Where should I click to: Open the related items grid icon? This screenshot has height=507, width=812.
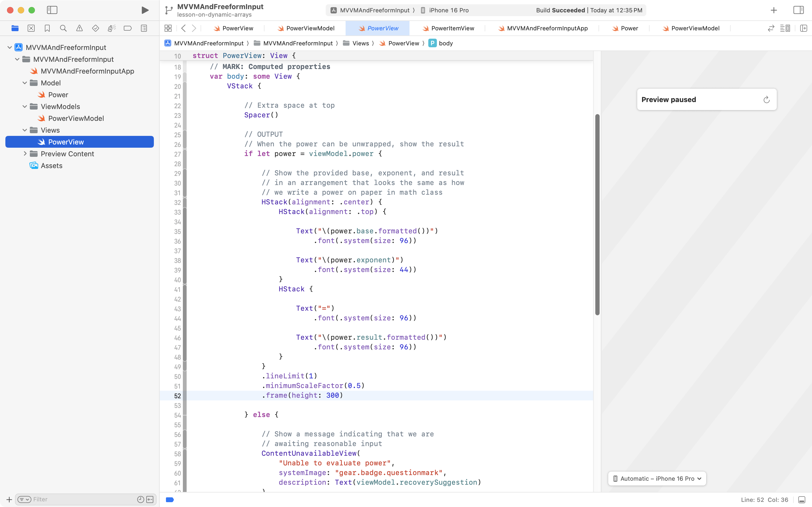tap(168, 28)
